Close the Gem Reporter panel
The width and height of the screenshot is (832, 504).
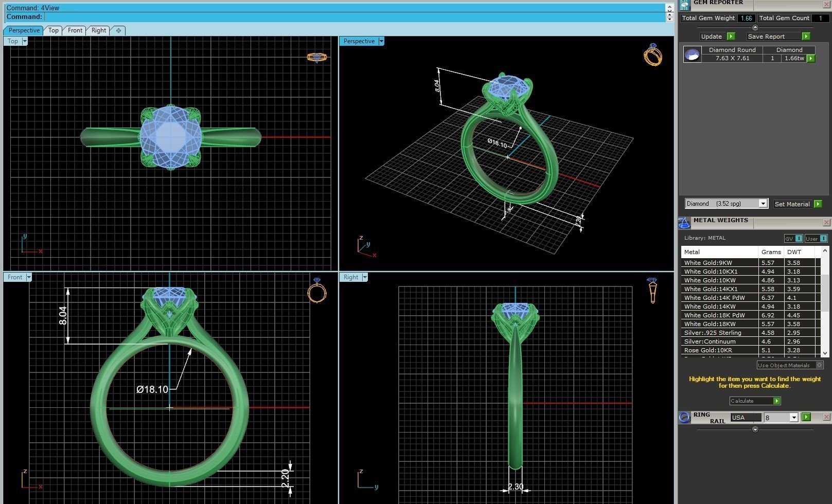[x=826, y=5]
